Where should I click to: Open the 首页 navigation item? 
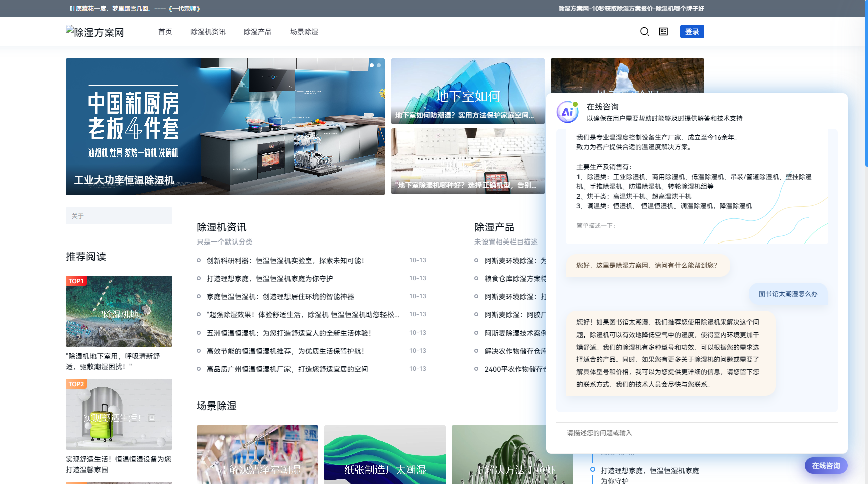165,32
